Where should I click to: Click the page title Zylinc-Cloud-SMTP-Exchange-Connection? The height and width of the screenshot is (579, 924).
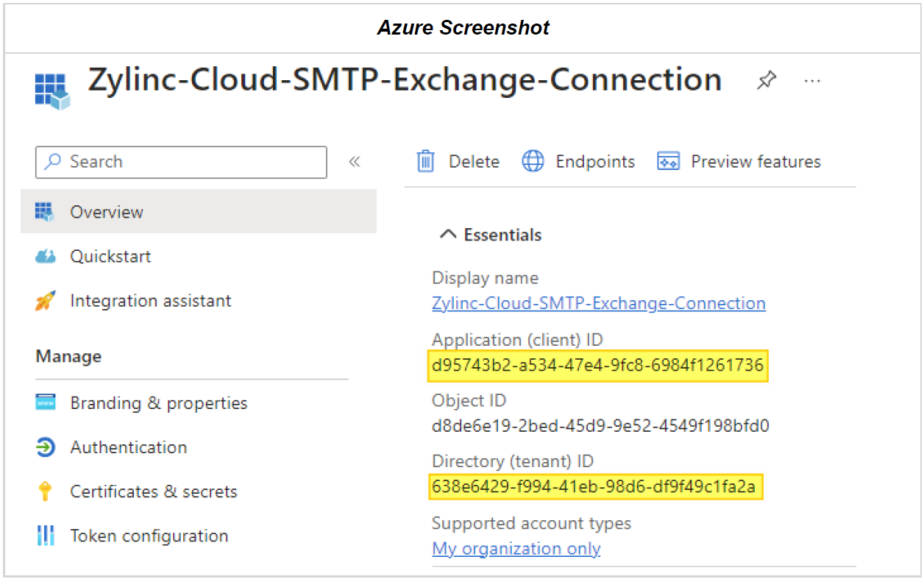(405, 79)
